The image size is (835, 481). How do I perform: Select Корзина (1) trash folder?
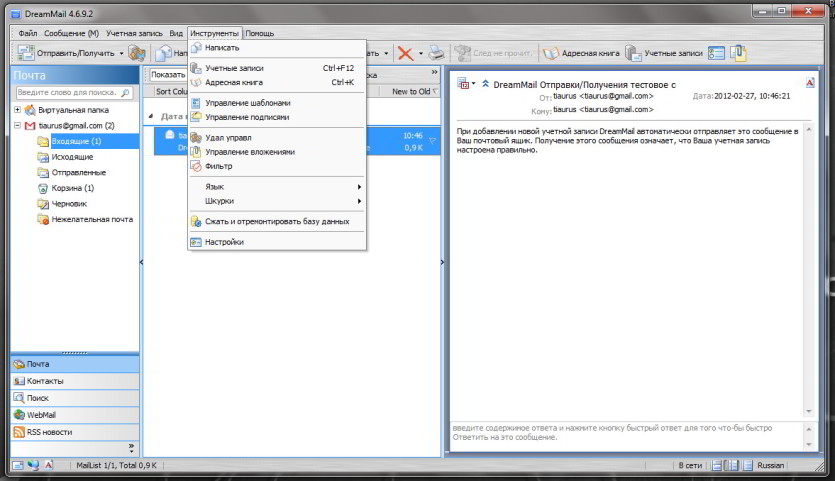tap(72, 188)
